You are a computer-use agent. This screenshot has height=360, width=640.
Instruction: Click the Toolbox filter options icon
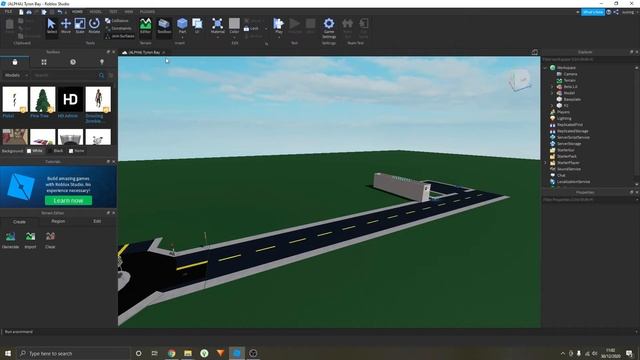point(111,76)
